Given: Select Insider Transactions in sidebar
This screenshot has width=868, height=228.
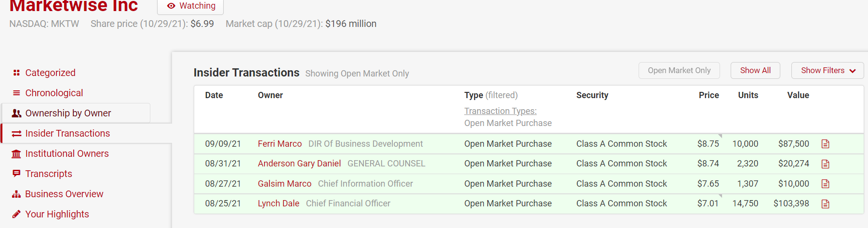Looking at the screenshot, I should pos(67,133).
